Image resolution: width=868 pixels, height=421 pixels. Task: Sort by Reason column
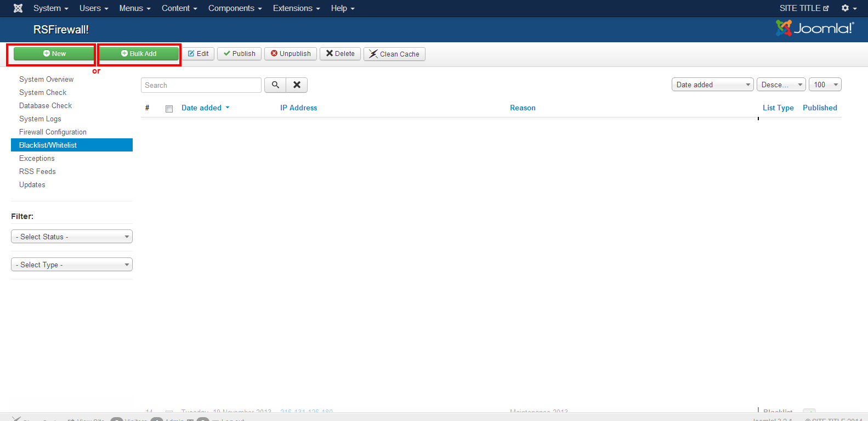(523, 108)
